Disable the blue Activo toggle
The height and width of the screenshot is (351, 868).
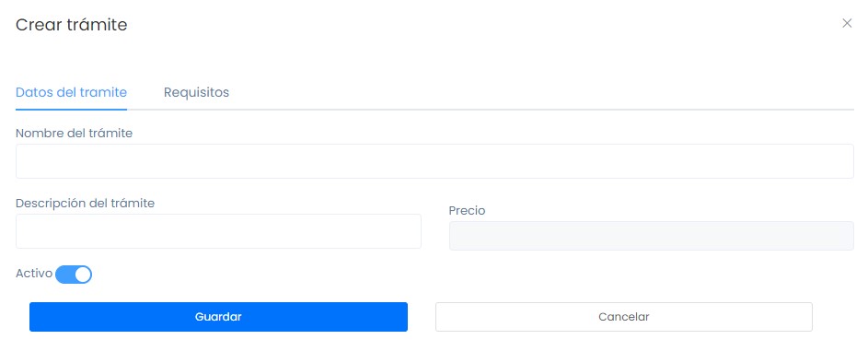pos(74,275)
